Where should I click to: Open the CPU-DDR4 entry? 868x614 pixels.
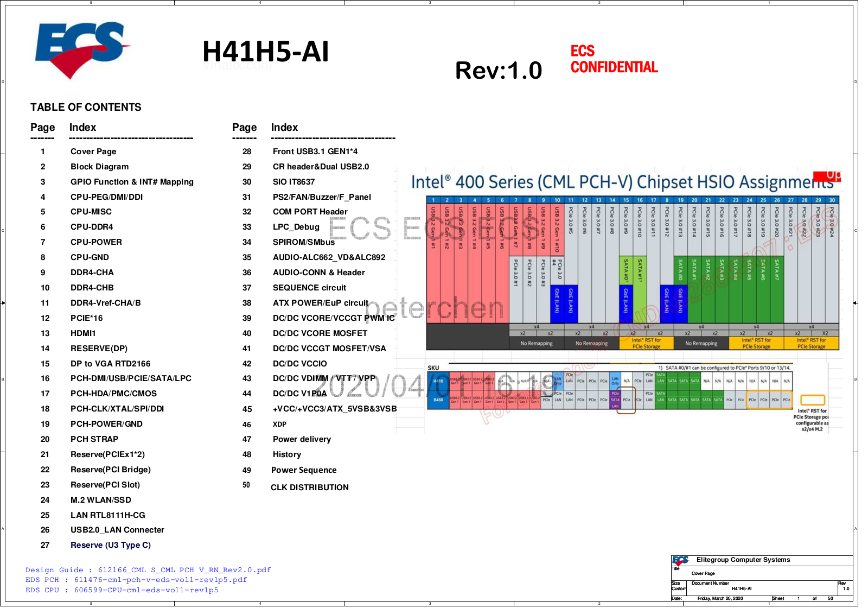92,227
